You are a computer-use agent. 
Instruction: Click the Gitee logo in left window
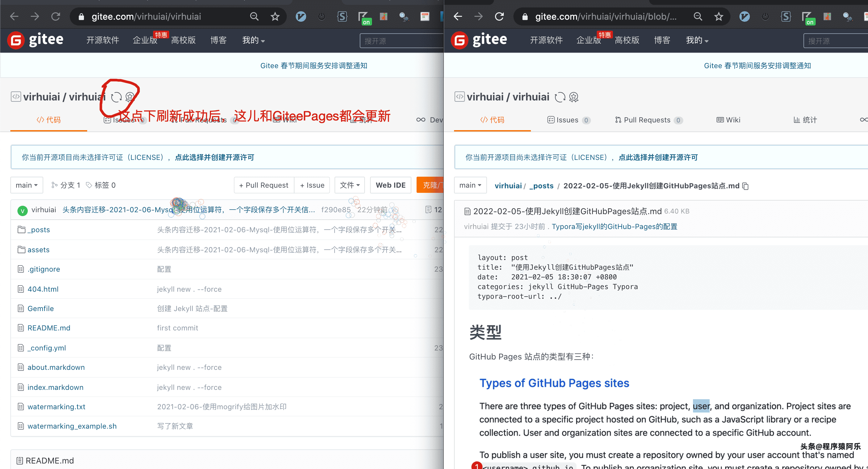tap(36, 40)
